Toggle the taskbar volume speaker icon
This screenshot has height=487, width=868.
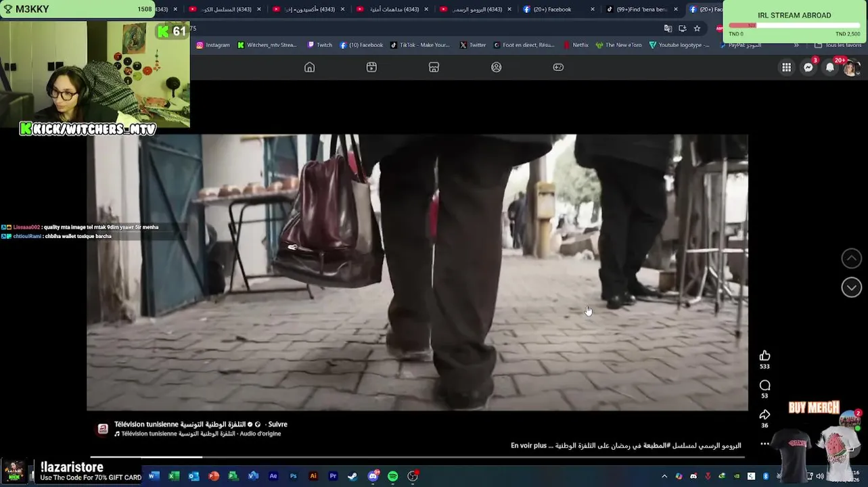point(820,476)
